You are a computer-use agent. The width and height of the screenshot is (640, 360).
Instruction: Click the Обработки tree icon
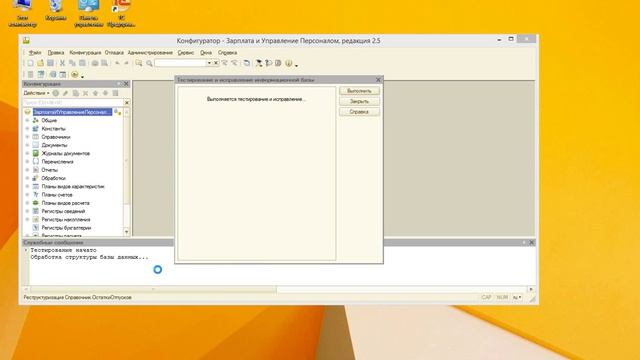click(36, 178)
